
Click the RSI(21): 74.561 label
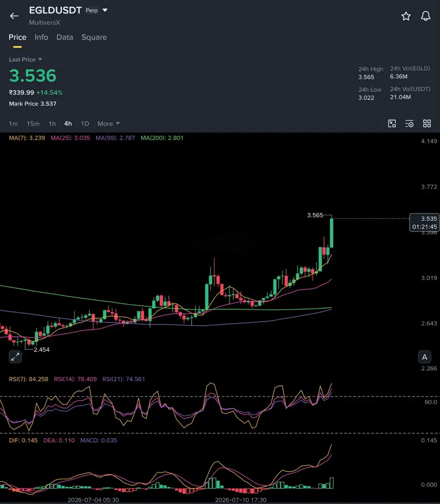click(x=123, y=379)
